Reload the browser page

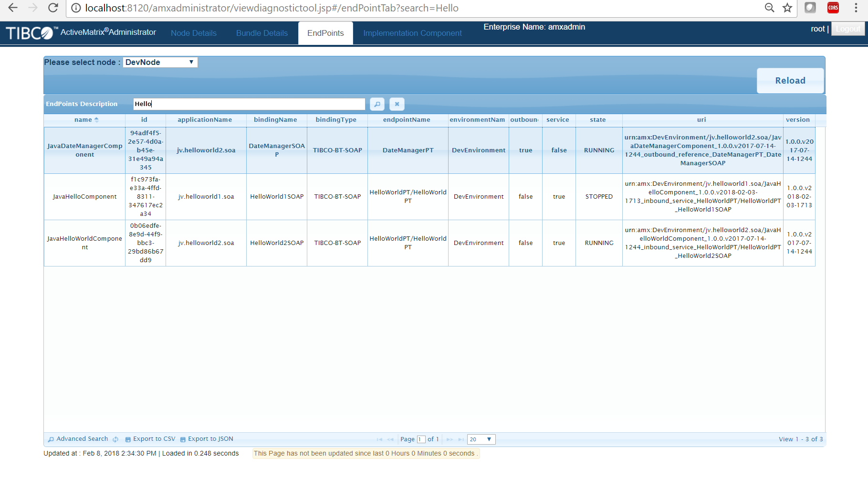(53, 8)
